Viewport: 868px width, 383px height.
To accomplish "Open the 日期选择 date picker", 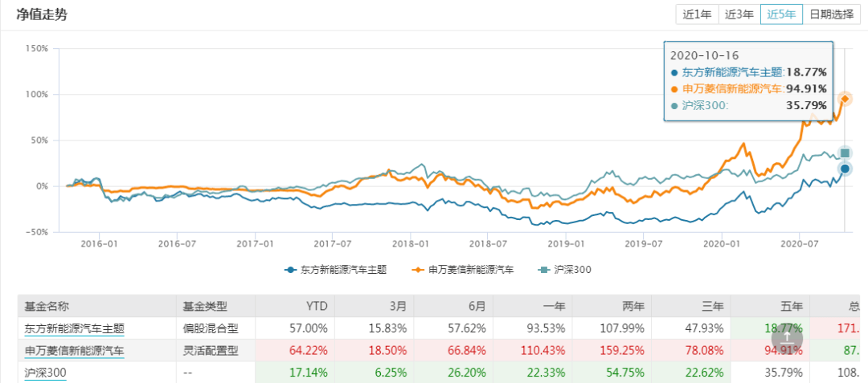I will point(832,15).
